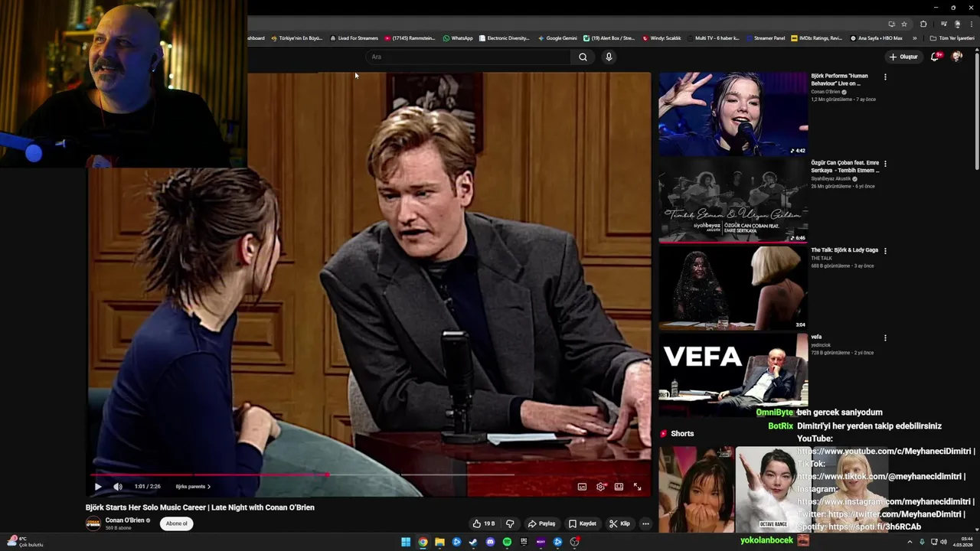Open the taskbar weather widget
The width and height of the screenshot is (980, 551).
(x=24, y=542)
